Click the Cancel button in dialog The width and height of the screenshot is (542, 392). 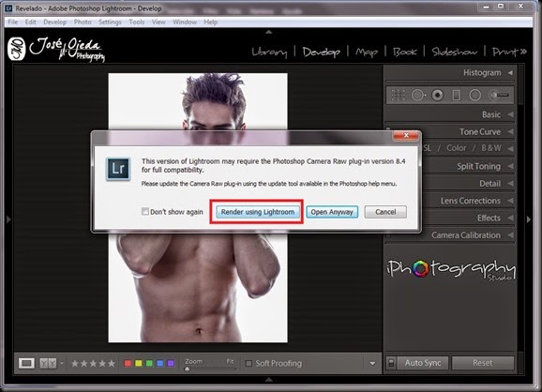[385, 212]
